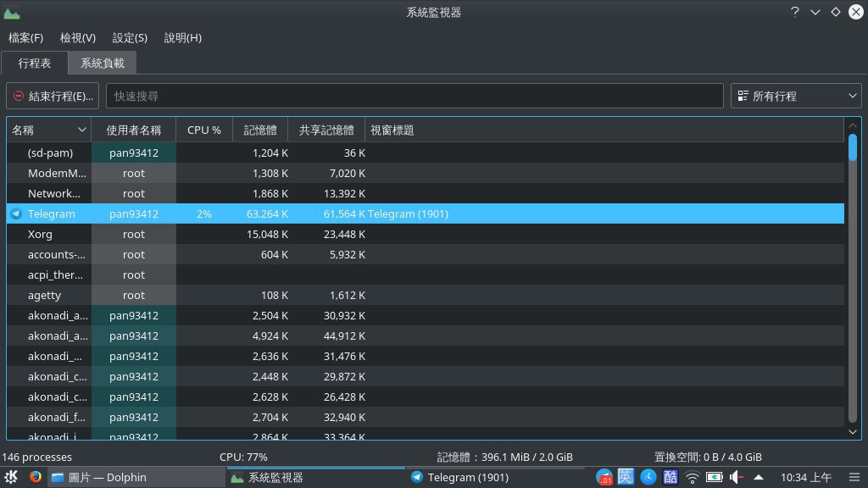
Task: Click the CPU: 77% status entry
Action: pos(243,457)
